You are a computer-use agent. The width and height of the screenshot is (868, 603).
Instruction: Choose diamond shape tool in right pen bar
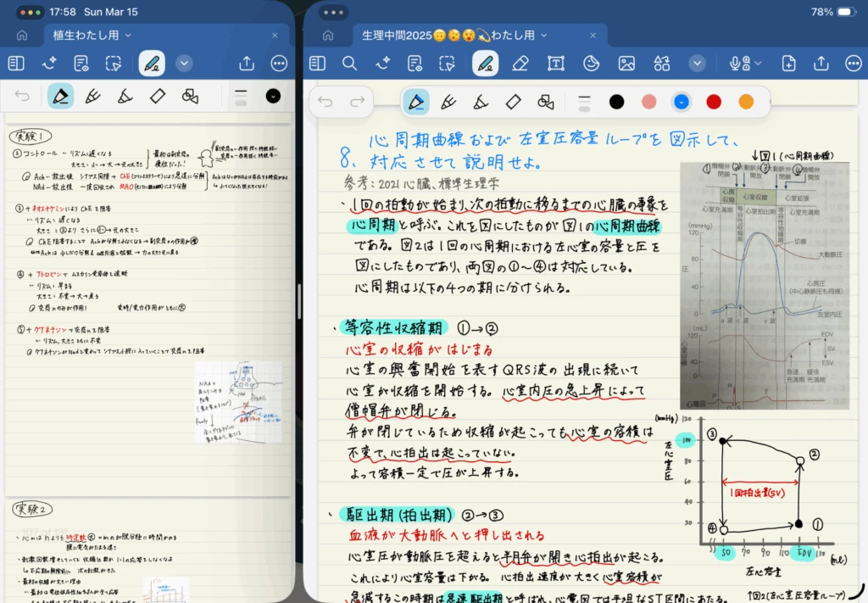pos(513,102)
